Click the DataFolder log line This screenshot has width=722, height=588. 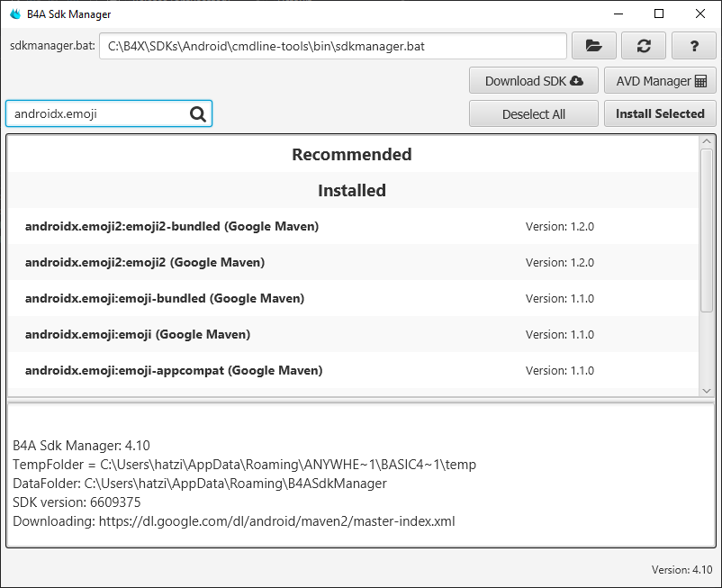[x=200, y=484]
